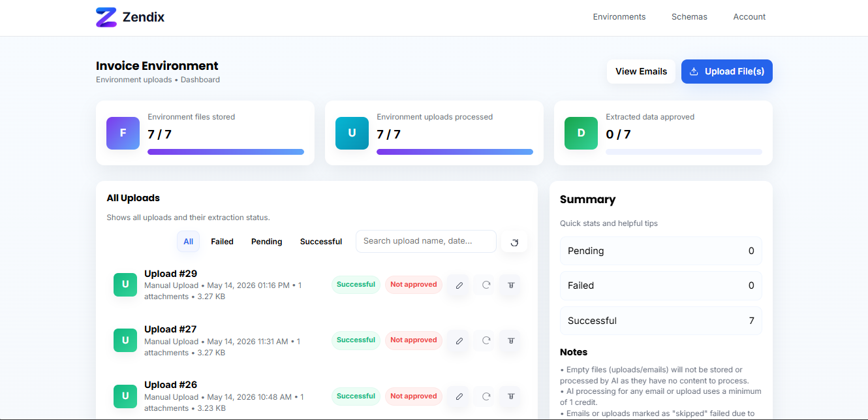Screen dimensions: 868x420
Task: Delete Upload #27 using the trash icon
Action: point(511,341)
